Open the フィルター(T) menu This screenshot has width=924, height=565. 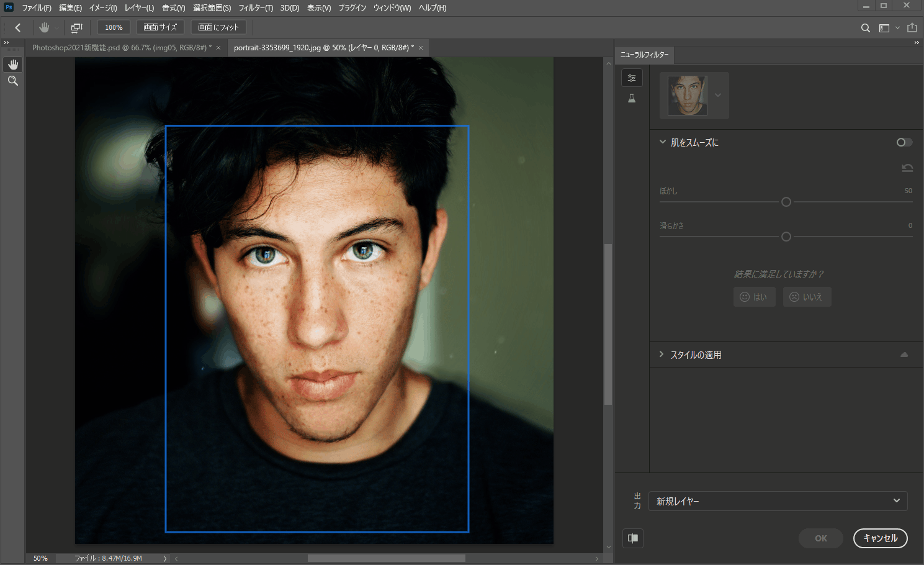click(256, 8)
